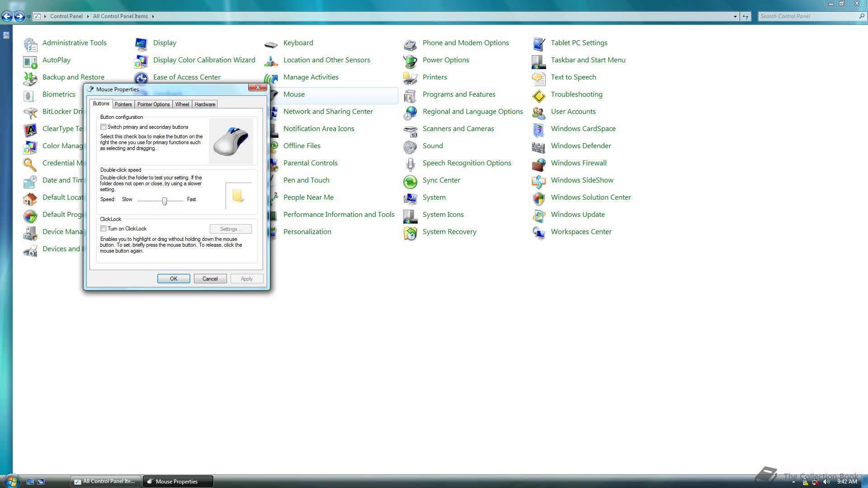868x488 pixels.
Task: Open the Network and Sharing Center link
Action: pos(328,112)
